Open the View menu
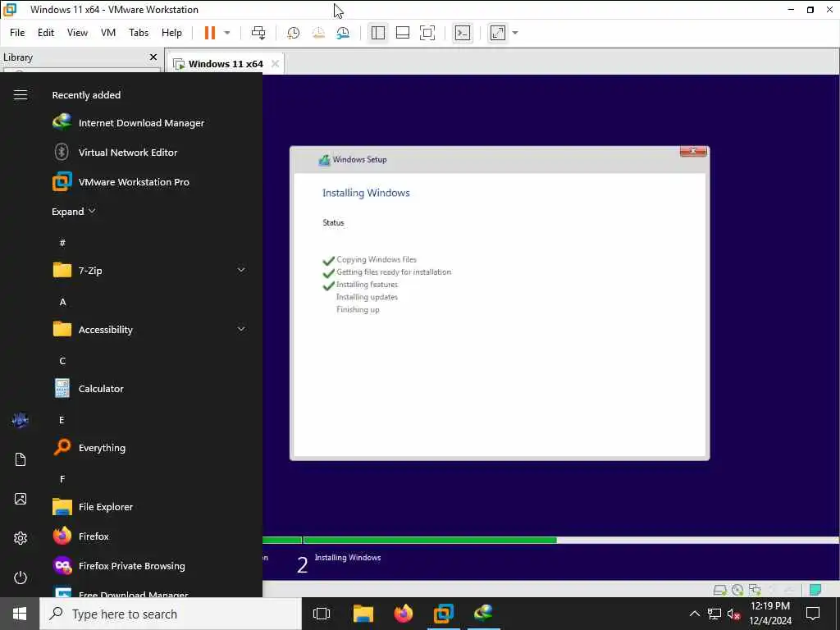Image resolution: width=840 pixels, height=630 pixels. click(x=77, y=33)
